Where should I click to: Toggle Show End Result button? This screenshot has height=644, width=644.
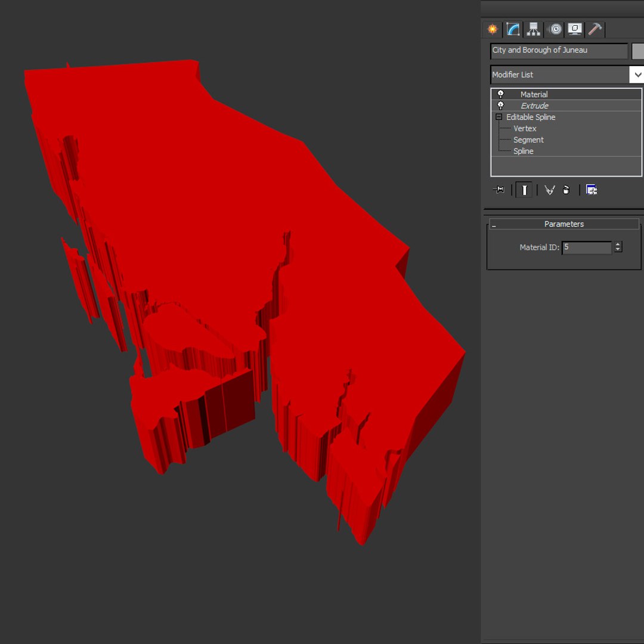click(524, 190)
